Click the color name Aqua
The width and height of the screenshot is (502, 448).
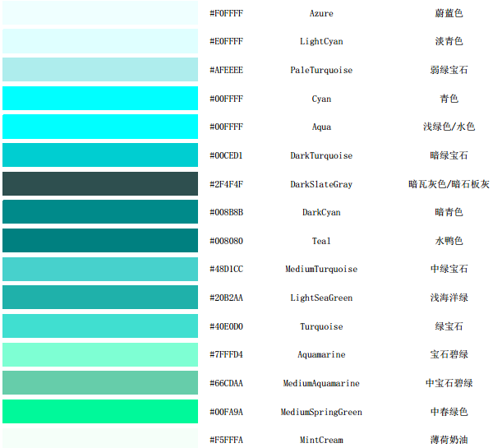click(x=321, y=127)
